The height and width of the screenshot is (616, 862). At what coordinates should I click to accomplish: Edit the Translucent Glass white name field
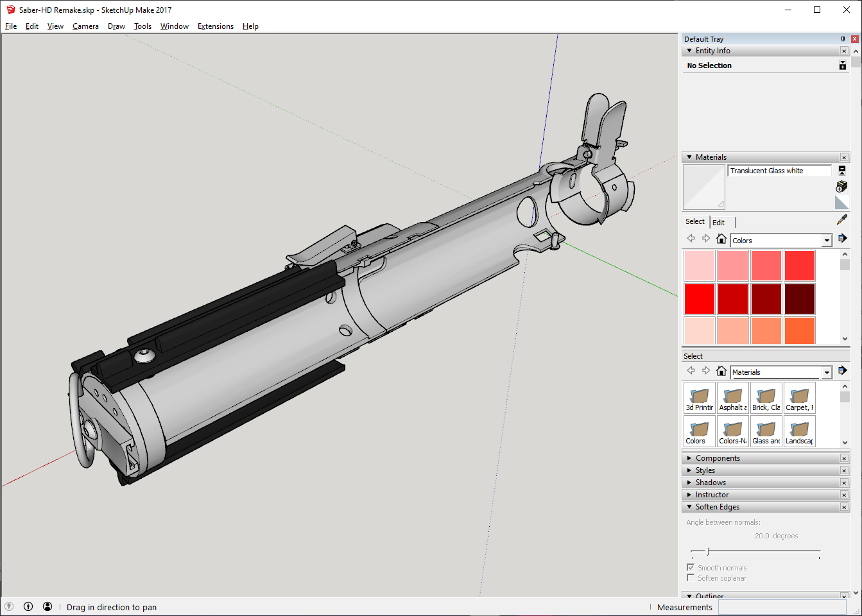pyautogui.click(x=779, y=171)
